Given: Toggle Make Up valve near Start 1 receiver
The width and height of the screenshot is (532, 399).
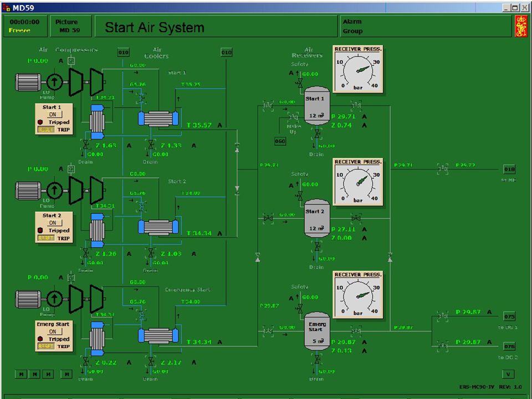Looking at the screenshot, I should [x=293, y=117].
